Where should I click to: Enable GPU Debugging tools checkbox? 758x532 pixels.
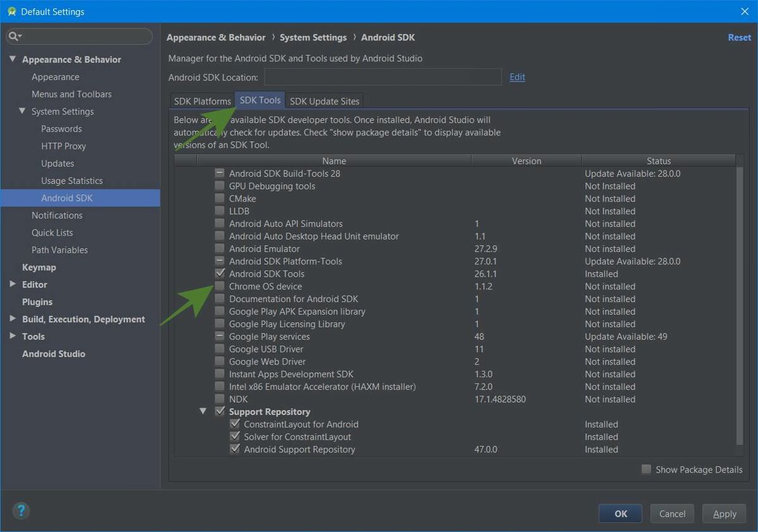click(x=219, y=186)
